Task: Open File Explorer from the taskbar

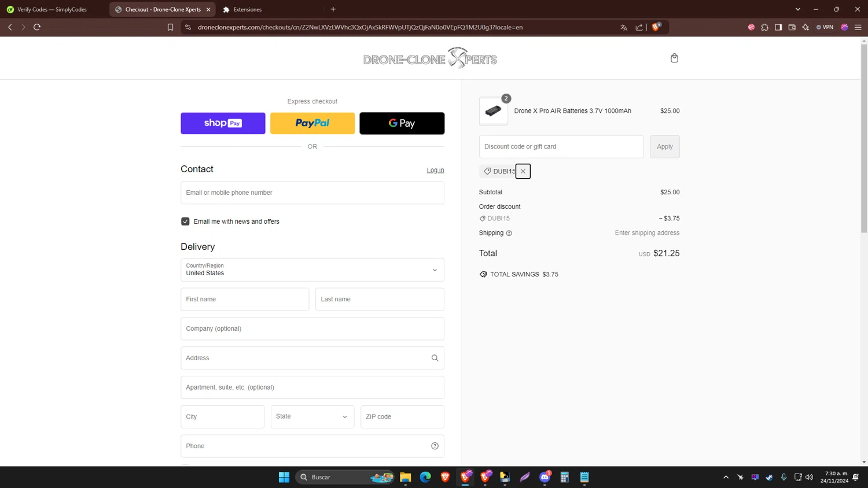Action: coord(405,477)
